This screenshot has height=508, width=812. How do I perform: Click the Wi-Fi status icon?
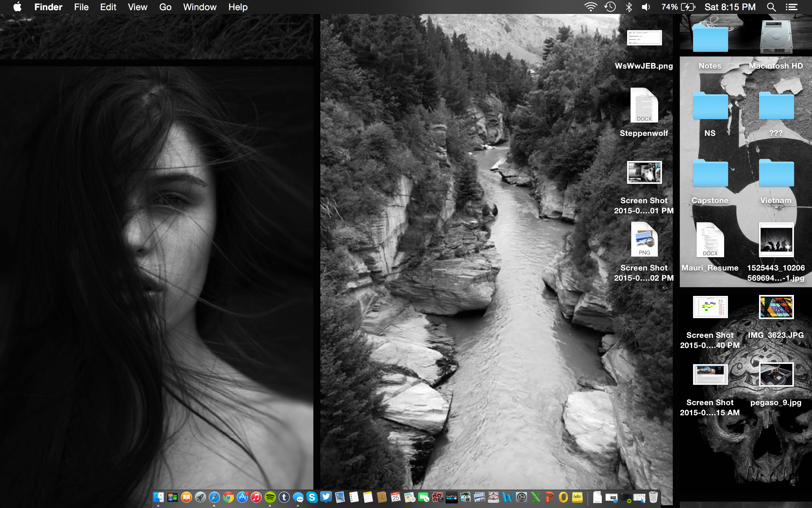tap(591, 7)
